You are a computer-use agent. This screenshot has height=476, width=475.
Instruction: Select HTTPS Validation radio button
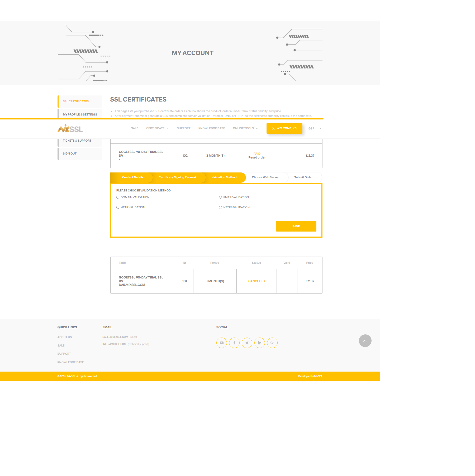[x=221, y=207]
